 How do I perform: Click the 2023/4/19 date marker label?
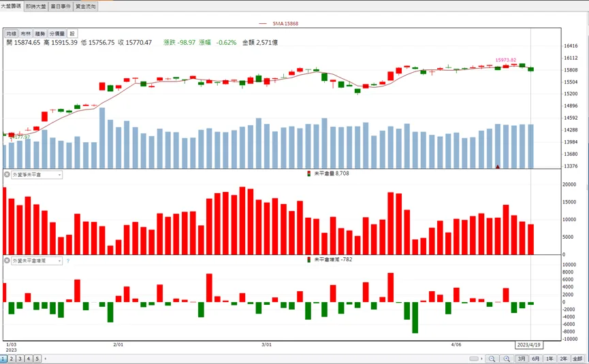point(529,345)
